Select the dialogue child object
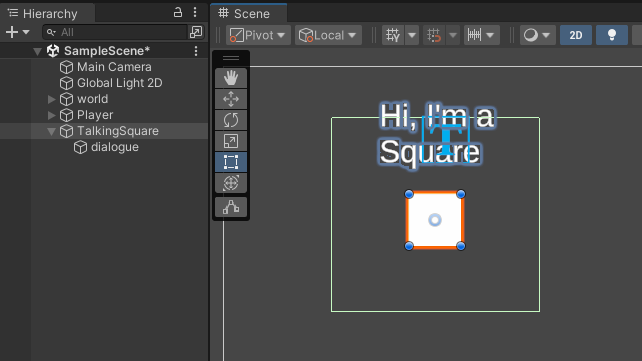642x361 pixels. (104, 147)
